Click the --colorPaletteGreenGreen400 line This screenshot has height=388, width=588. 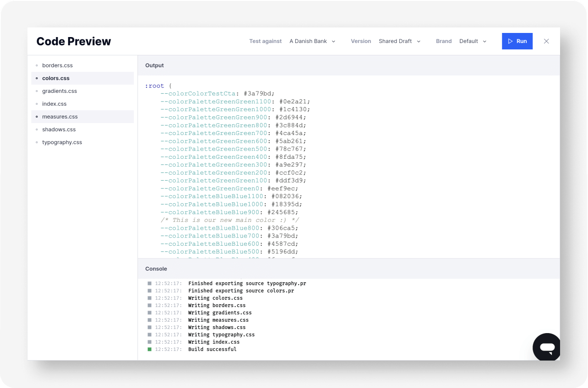(x=234, y=156)
